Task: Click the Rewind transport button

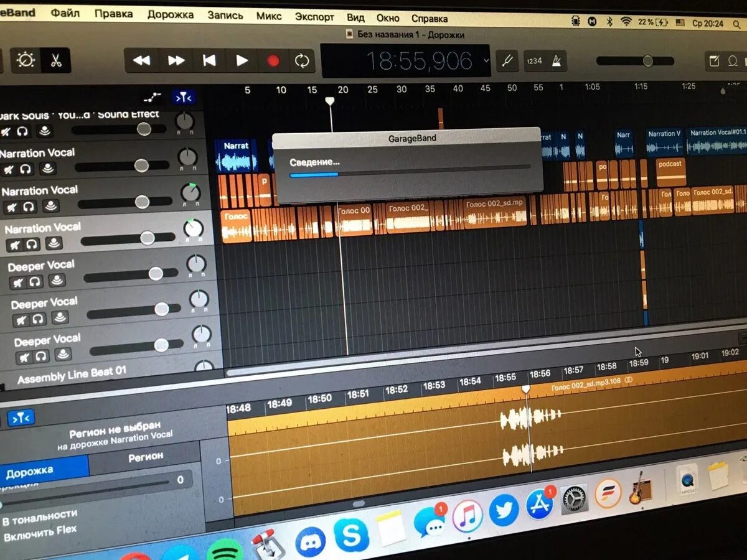Action: click(142, 60)
